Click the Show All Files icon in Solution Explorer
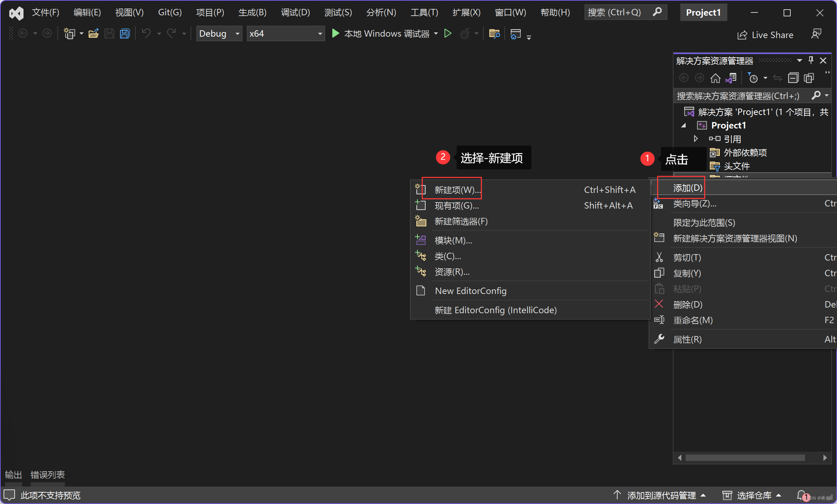Viewport: 837px width, 504px height. pyautogui.click(x=809, y=78)
